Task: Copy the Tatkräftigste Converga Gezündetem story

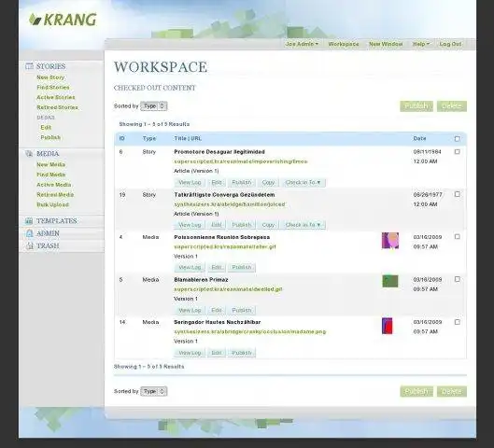Action: [268, 225]
